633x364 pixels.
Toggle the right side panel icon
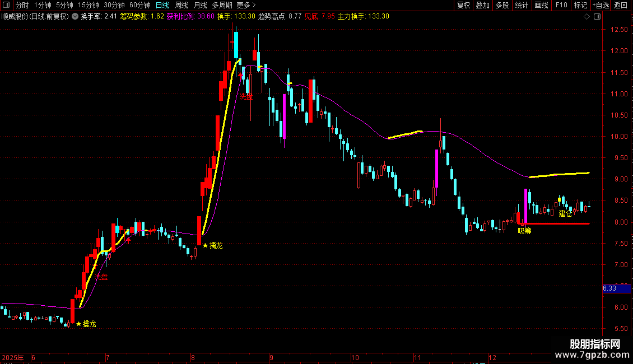pyautogui.click(x=597, y=17)
